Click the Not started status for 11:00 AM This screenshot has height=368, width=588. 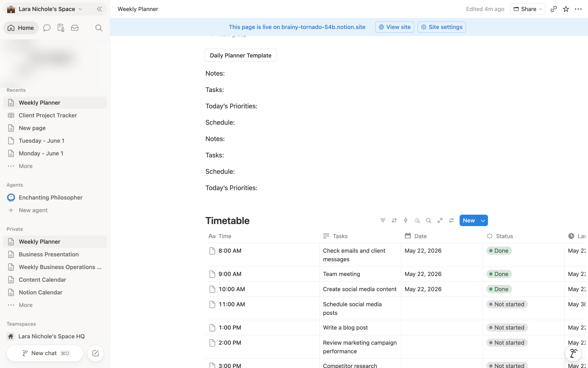(507, 304)
